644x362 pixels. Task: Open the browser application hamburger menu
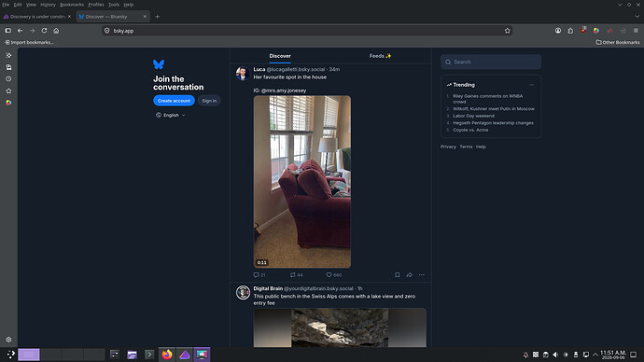[636, 31]
